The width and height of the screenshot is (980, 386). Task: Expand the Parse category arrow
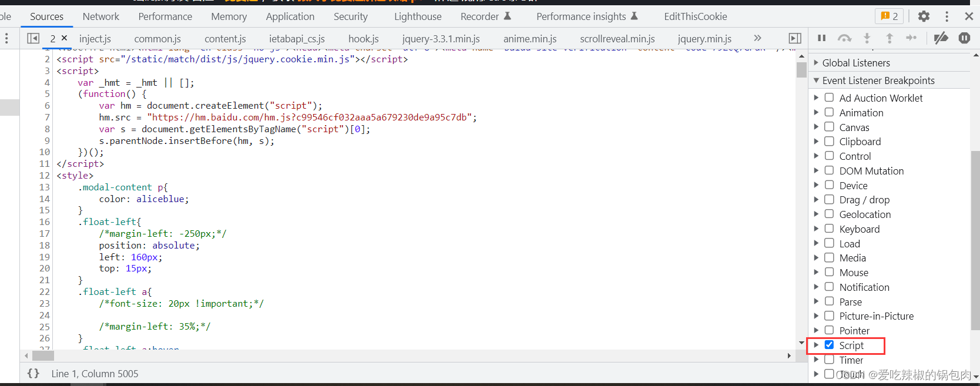point(816,301)
